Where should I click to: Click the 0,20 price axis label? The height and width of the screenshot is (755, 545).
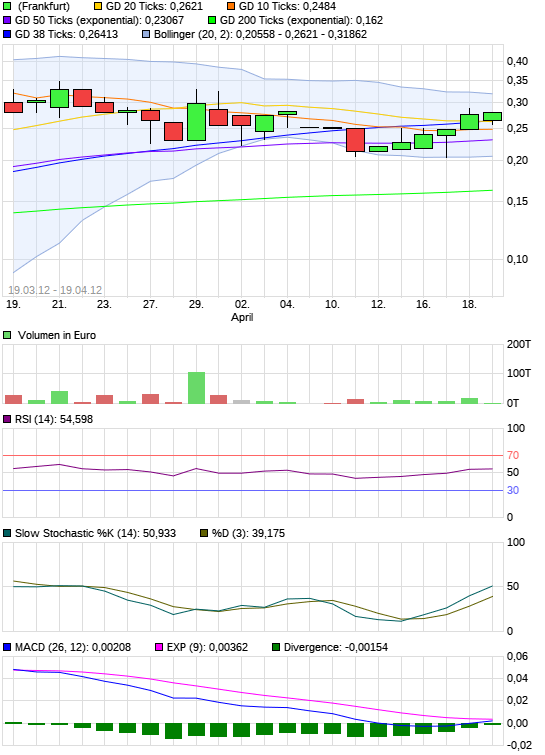pyautogui.click(x=518, y=160)
